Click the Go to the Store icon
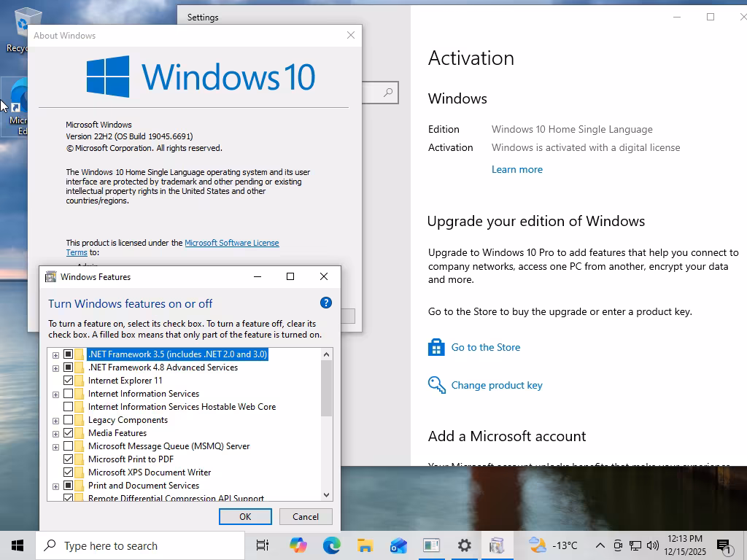The image size is (747, 560). point(436,347)
